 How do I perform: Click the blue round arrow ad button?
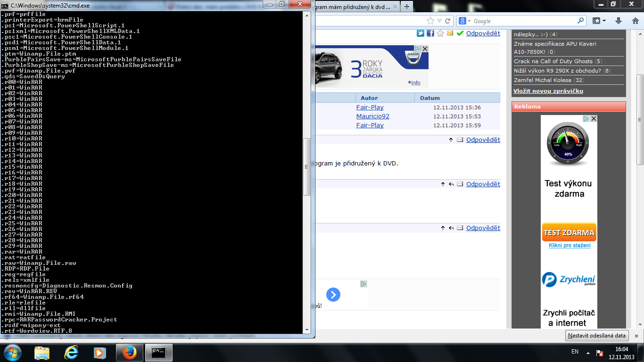[333, 295]
